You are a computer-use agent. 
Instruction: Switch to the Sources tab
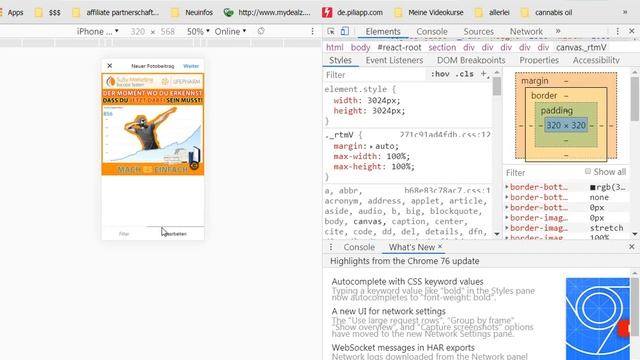pos(478,31)
